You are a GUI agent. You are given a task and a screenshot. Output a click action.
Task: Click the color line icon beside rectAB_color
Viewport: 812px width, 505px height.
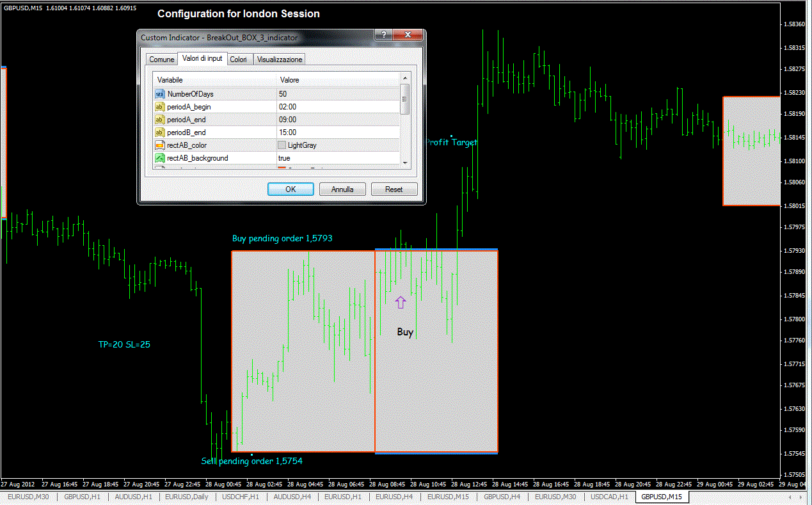point(160,145)
